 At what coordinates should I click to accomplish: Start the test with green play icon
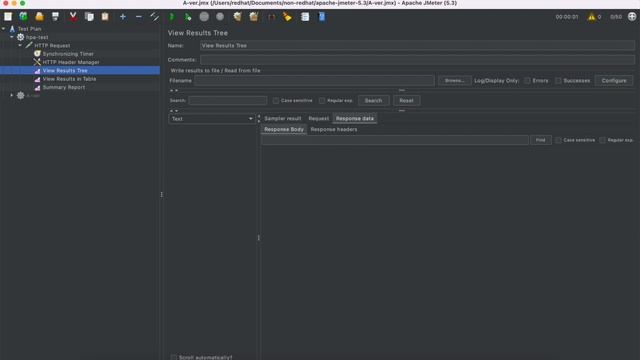click(172, 17)
